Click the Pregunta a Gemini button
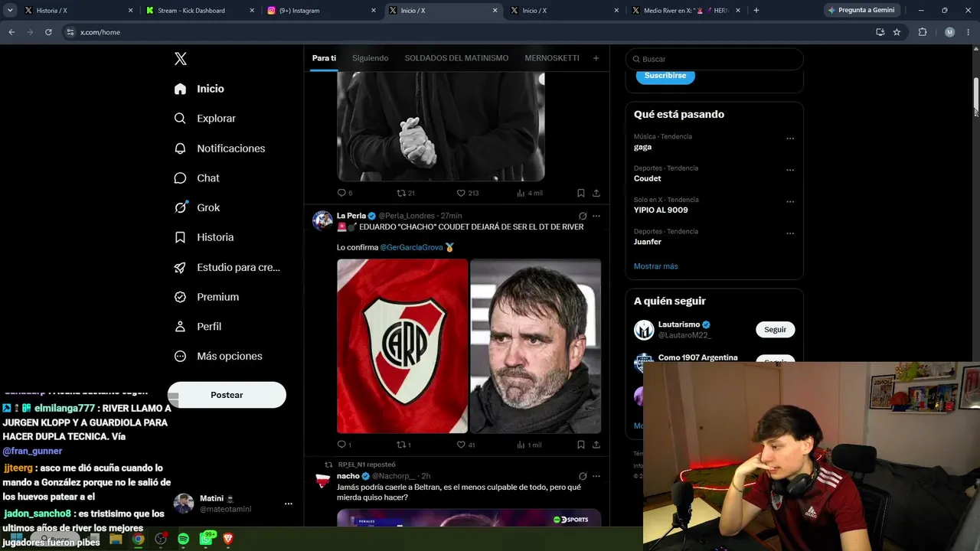Image resolution: width=980 pixels, height=551 pixels. coord(861,11)
